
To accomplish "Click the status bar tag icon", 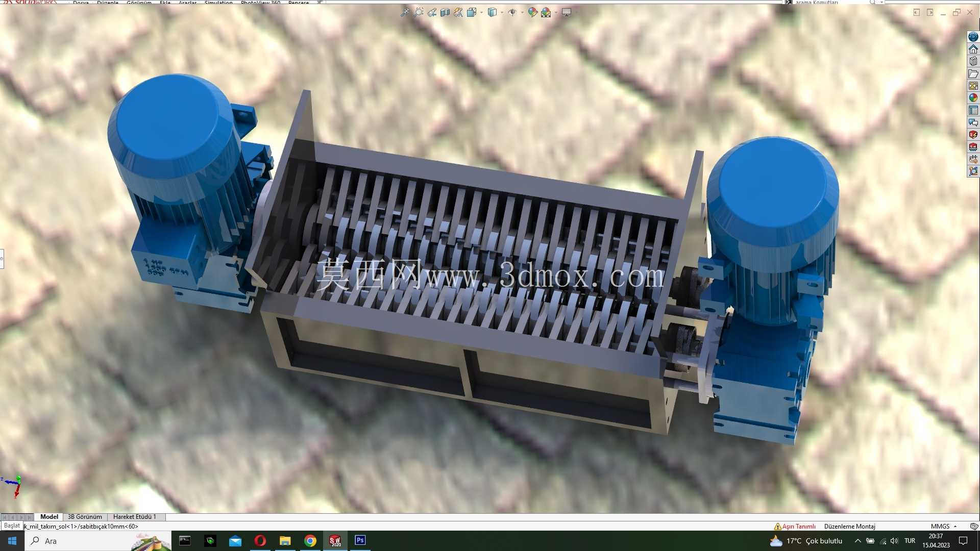I will (x=974, y=527).
